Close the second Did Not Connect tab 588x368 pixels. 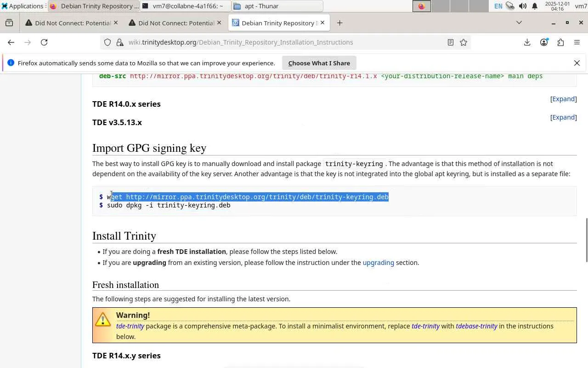click(219, 23)
